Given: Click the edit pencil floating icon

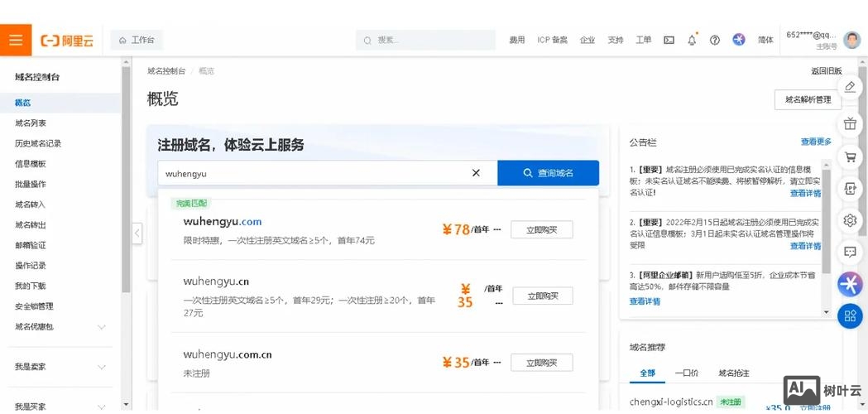Looking at the screenshot, I should pos(850,86).
